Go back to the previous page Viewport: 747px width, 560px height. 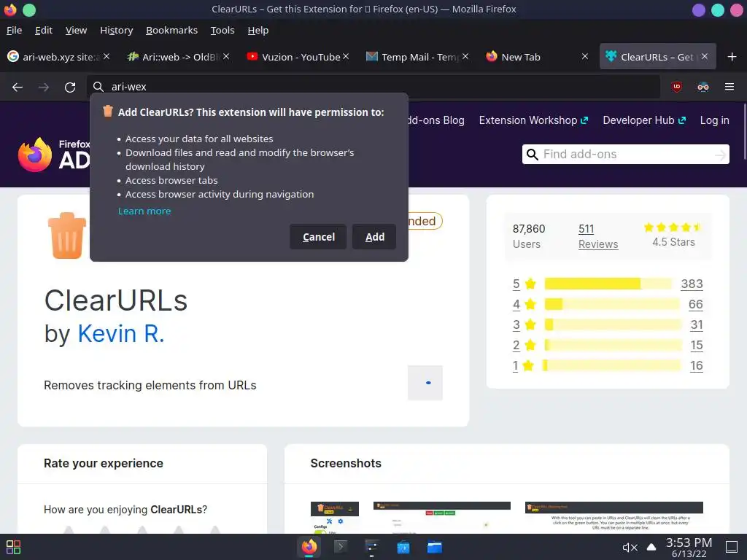pos(18,87)
